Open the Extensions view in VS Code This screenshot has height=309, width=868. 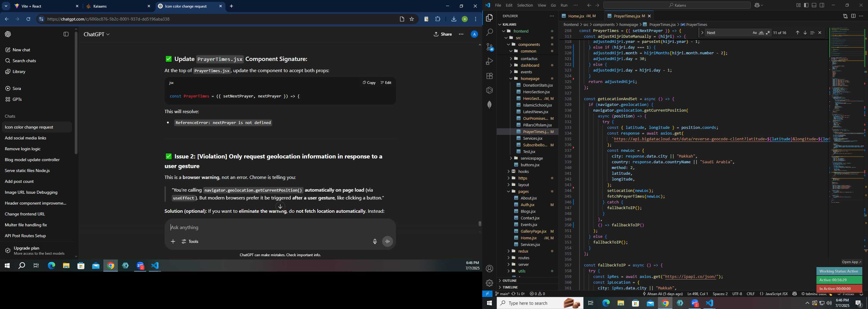[489, 76]
